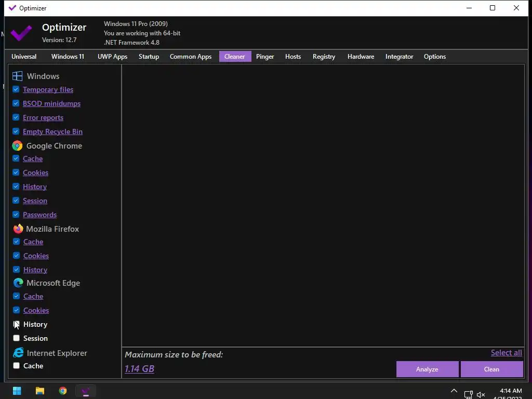Open the Startup tab

pyautogui.click(x=149, y=57)
